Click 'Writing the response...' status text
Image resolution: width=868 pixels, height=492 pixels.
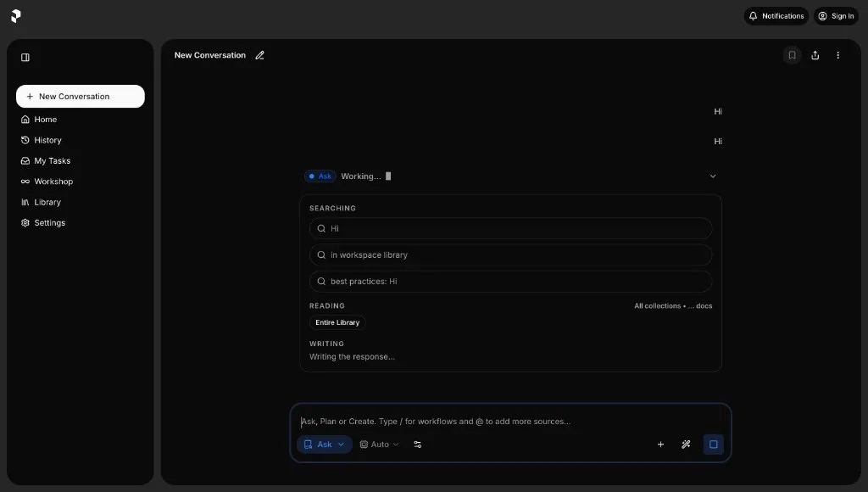[x=352, y=357]
